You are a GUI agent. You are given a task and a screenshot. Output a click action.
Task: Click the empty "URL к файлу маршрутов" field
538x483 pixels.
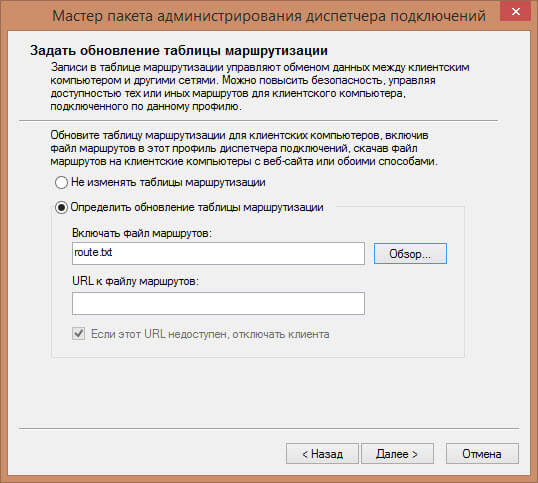218,303
